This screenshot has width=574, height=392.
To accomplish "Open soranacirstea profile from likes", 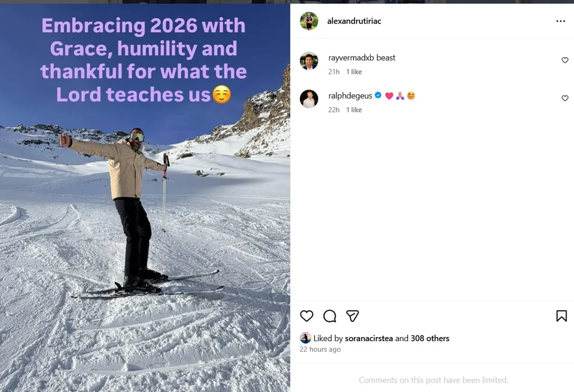I will [369, 339].
